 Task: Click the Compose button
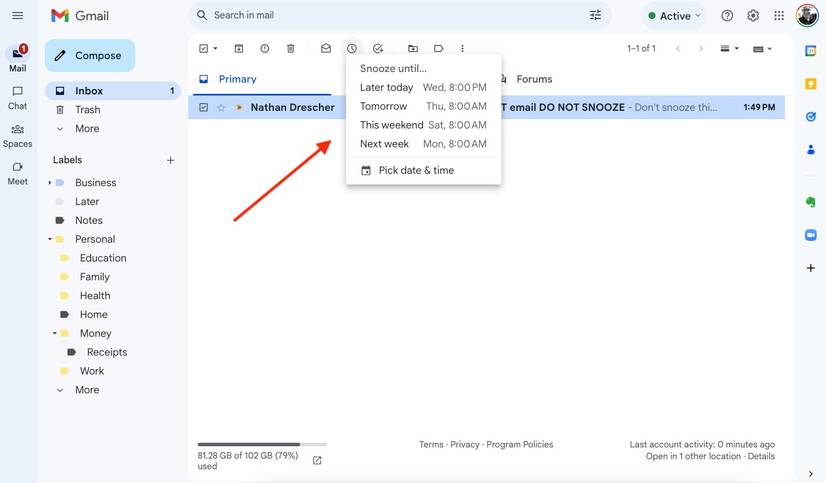[x=90, y=56]
